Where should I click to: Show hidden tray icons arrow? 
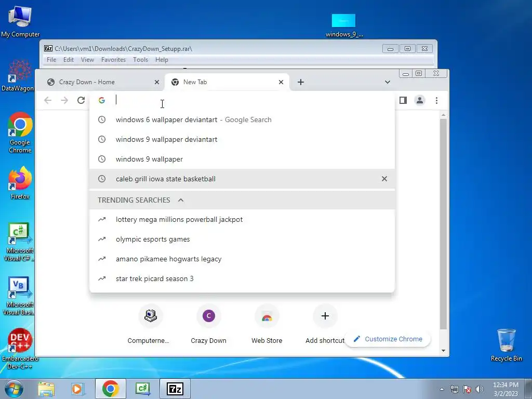click(x=442, y=389)
